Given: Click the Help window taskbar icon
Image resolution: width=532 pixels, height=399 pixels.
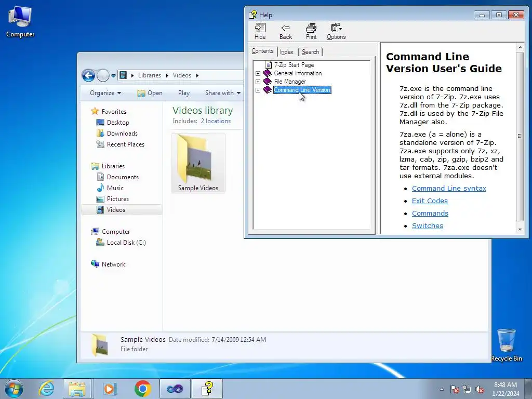Looking at the screenshot, I should pyautogui.click(x=207, y=389).
